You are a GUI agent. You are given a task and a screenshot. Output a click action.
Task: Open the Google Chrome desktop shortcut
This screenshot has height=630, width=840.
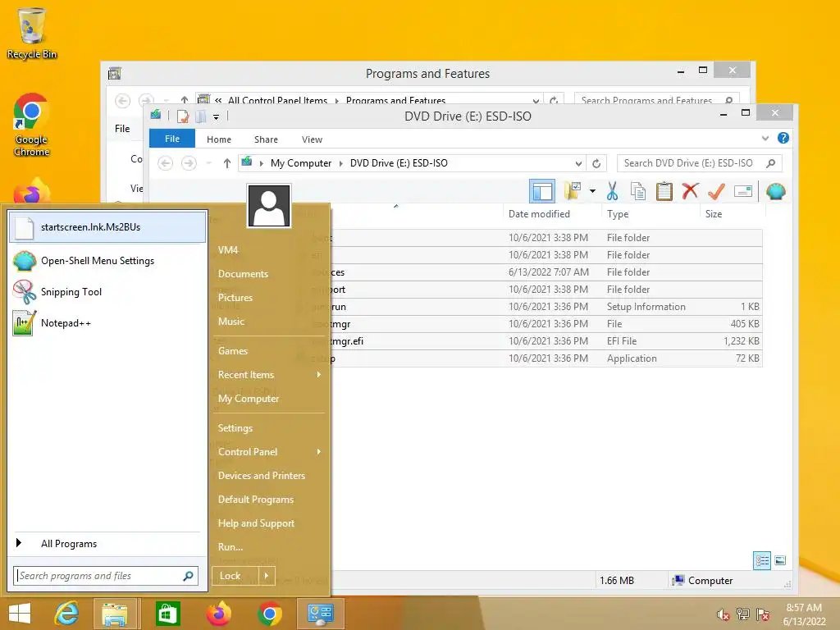[x=32, y=125]
